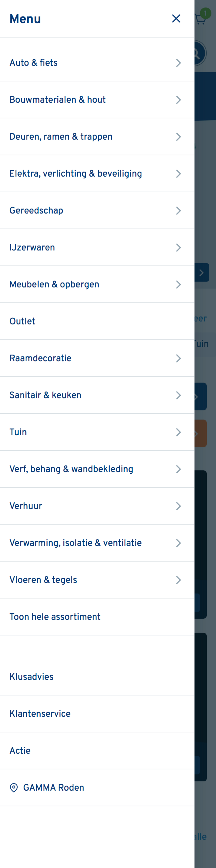The height and width of the screenshot is (868, 216).
Task: Expand Verf, behang & wandbekleding
Action: click(179, 469)
